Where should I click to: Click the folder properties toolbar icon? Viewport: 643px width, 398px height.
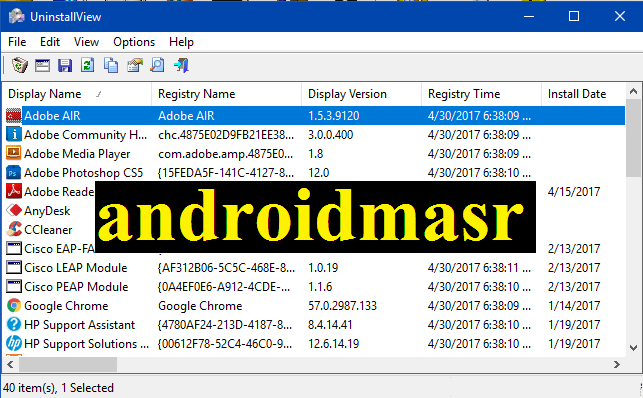[135, 65]
